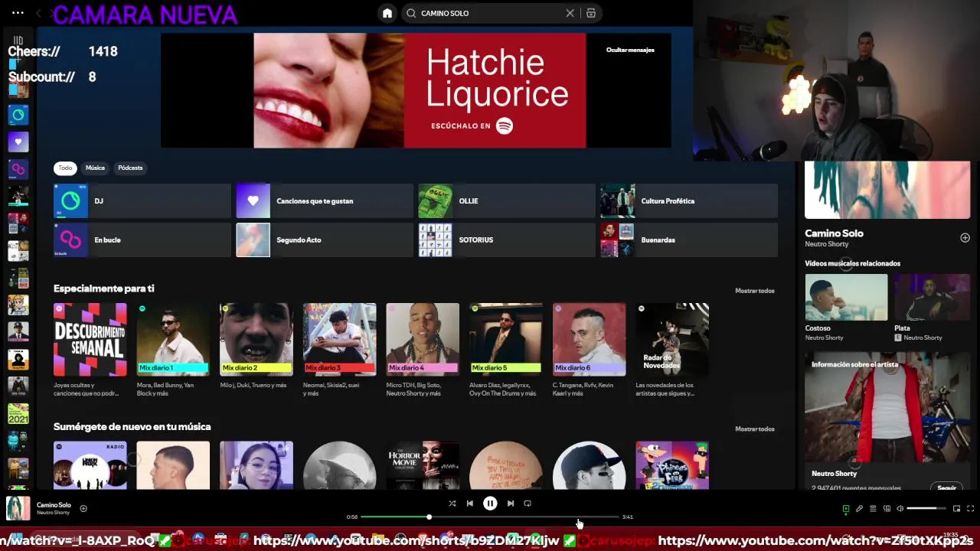Open the play queue icon
The width and height of the screenshot is (980, 551).
[x=873, y=508]
